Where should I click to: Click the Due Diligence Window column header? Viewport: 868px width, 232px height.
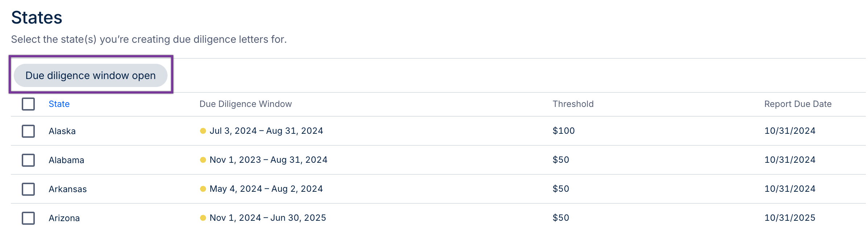(x=245, y=104)
